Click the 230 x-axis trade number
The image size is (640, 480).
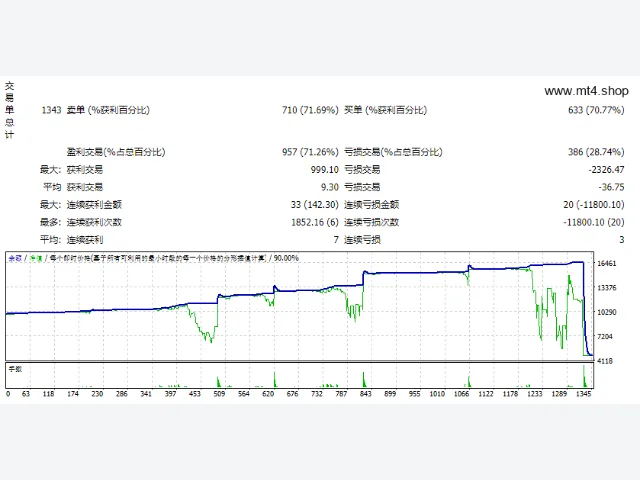[97, 394]
